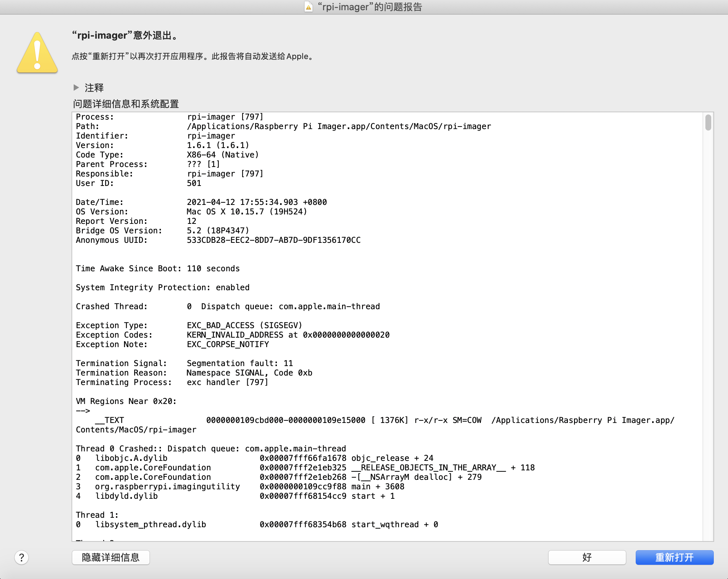The width and height of the screenshot is (728, 579).
Task: Click the 重新打开 button
Action: pos(674,557)
